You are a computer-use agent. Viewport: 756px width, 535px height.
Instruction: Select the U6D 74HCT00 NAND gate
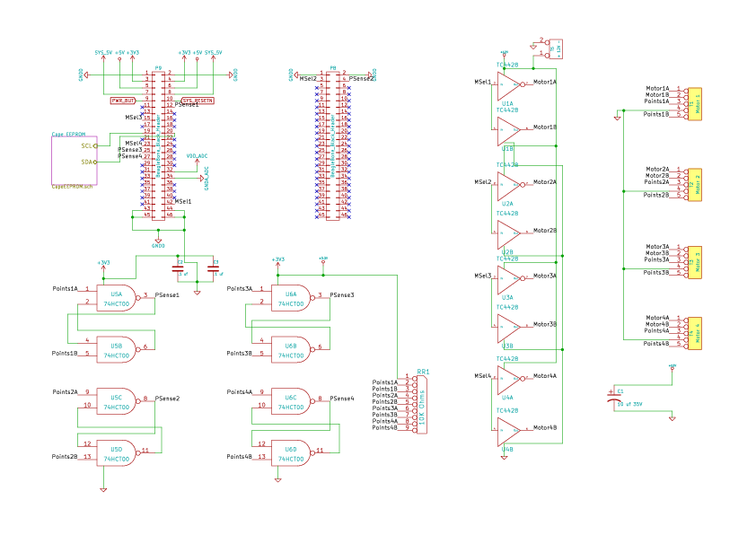coord(292,453)
